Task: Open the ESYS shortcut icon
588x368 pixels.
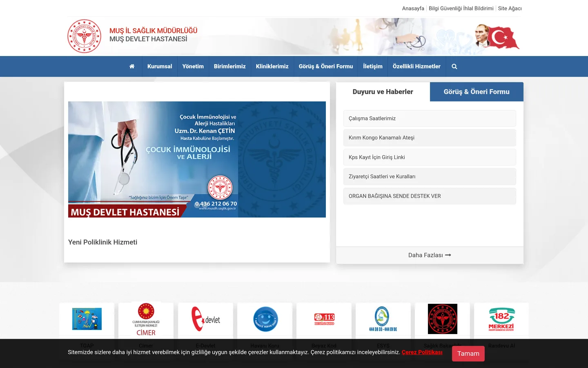Action: pos(383,319)
